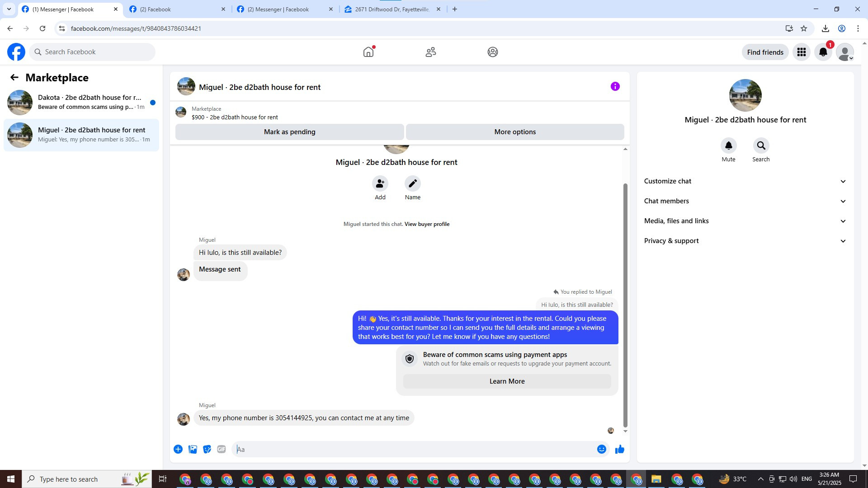Click Find friends button
868x488 pixels.
[x=765, y=52]
